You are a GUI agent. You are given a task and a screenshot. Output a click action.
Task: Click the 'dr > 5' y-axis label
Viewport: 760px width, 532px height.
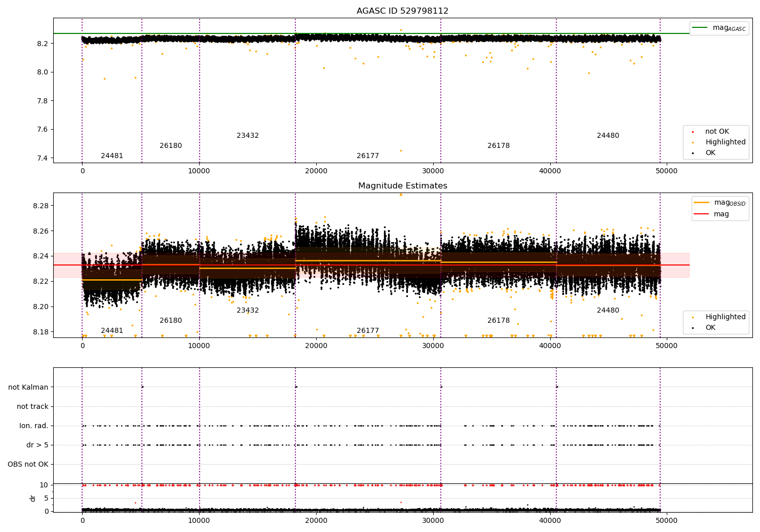(x=37, y=445)
